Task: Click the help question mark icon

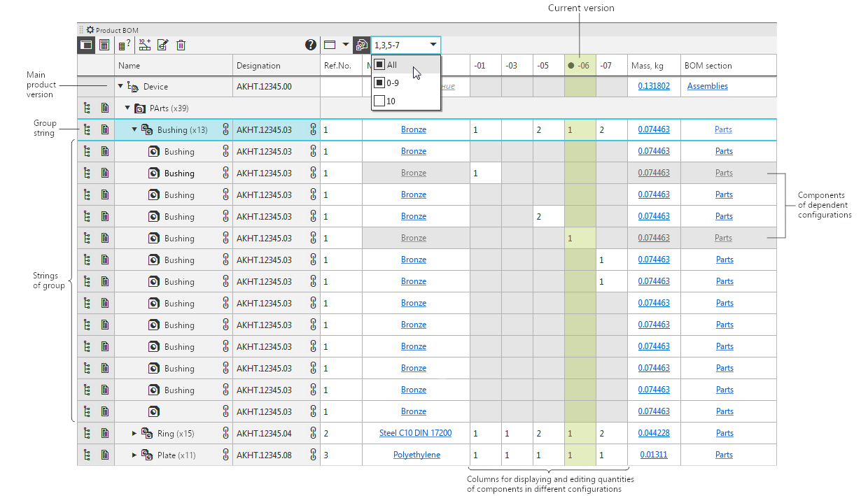Action: click(x=311, y=45)
